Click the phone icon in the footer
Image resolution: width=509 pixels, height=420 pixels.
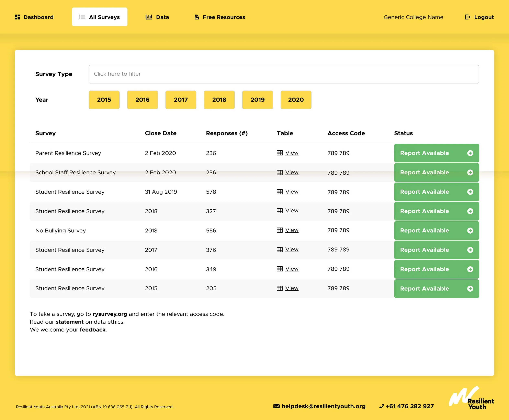[382, 406]
